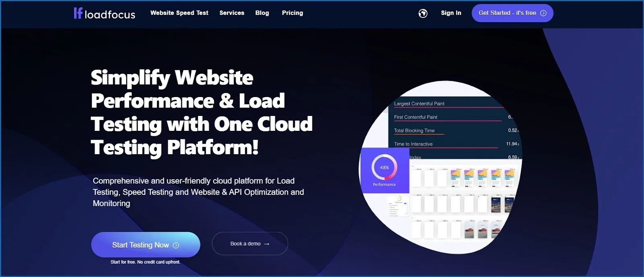Viewport: 644px width, 277px height.
Task: Open Website Speed Test in navigation
Action: click(180, 13)
